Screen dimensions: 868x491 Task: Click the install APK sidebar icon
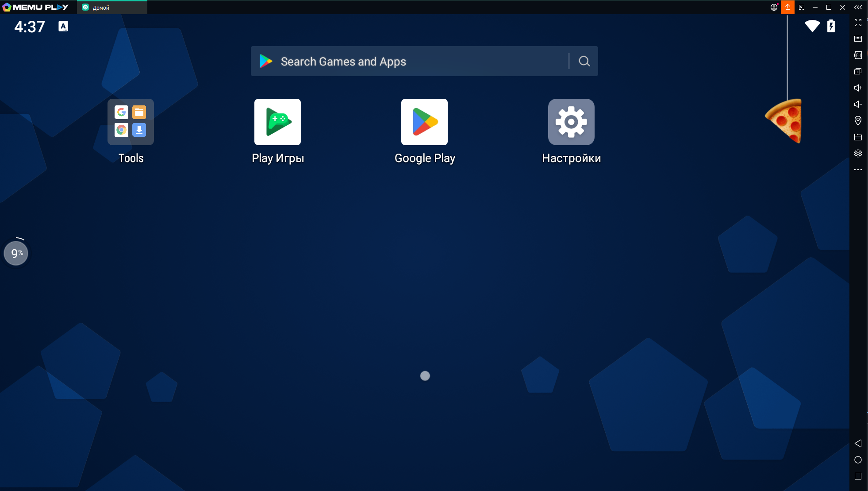coord(858,55)
